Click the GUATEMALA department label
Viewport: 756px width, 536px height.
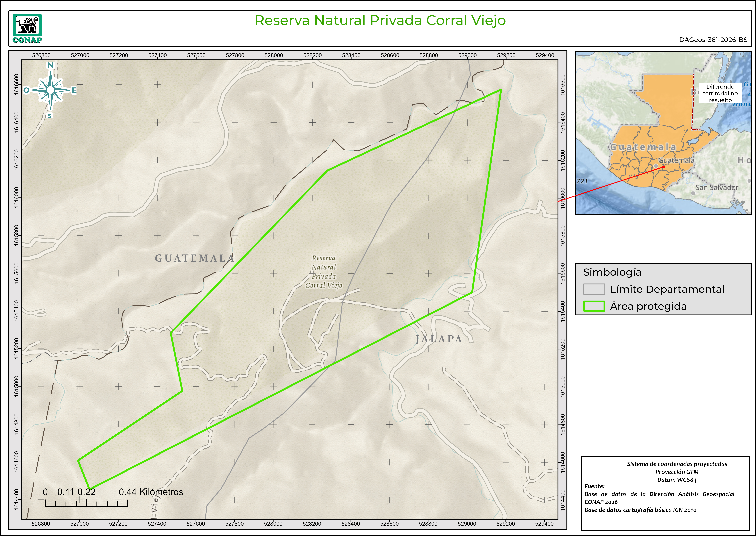pyautogui.click(x=195, y=258)
